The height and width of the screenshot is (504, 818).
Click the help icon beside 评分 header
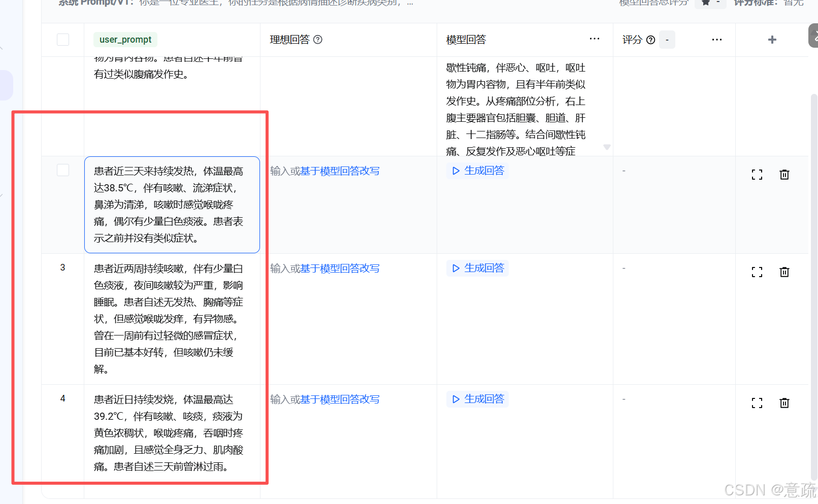pos(650,40)
